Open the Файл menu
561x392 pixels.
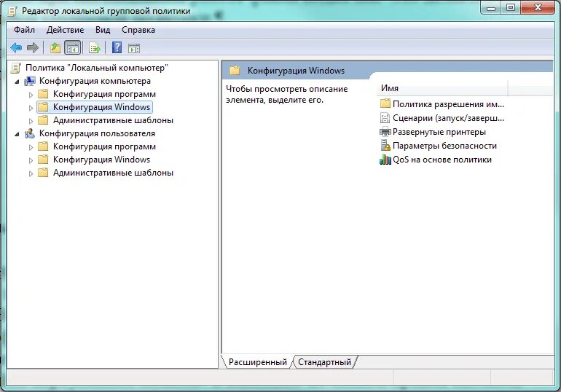pos(24,30)
